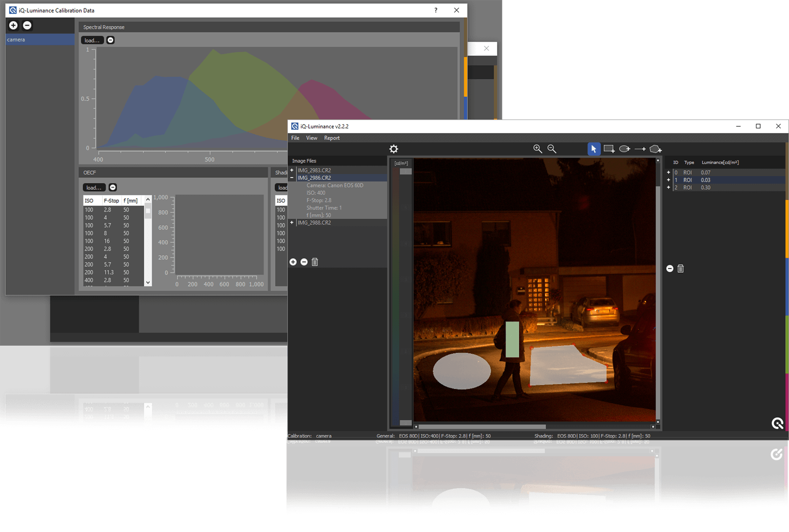Click 'F-Stop: 2.8' detail line
The width and height of the screenshot is (789, 532).
[319, 200]
